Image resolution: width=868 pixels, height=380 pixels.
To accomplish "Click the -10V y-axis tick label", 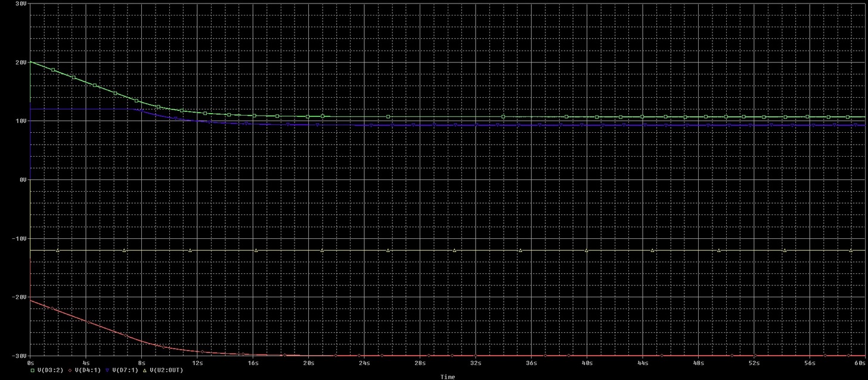I will click(x=18, y=238).
